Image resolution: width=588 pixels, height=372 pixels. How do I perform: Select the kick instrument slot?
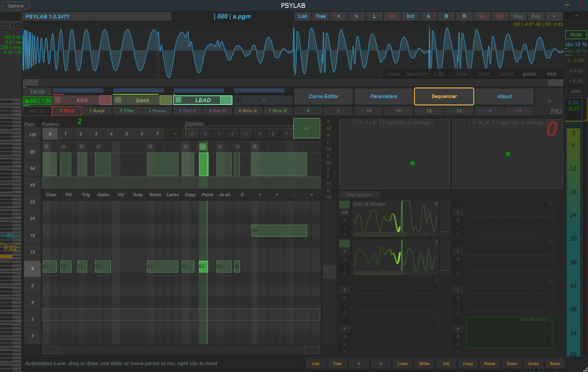pyautogui.click(x=82, y=100)
